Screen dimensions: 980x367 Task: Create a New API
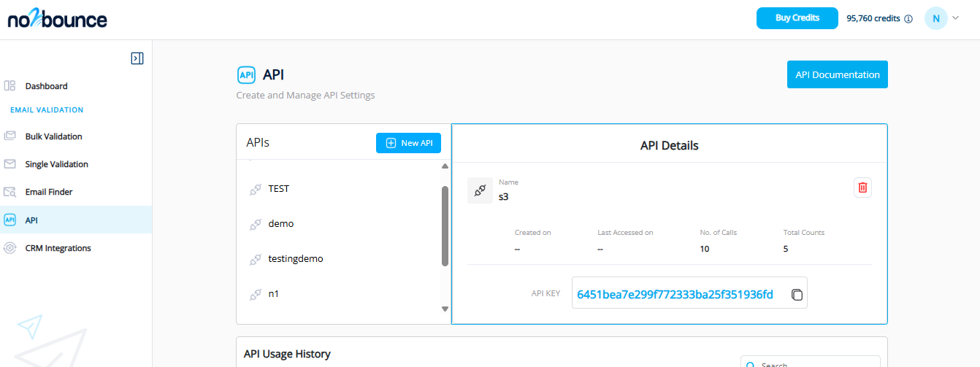coord(408,143)
